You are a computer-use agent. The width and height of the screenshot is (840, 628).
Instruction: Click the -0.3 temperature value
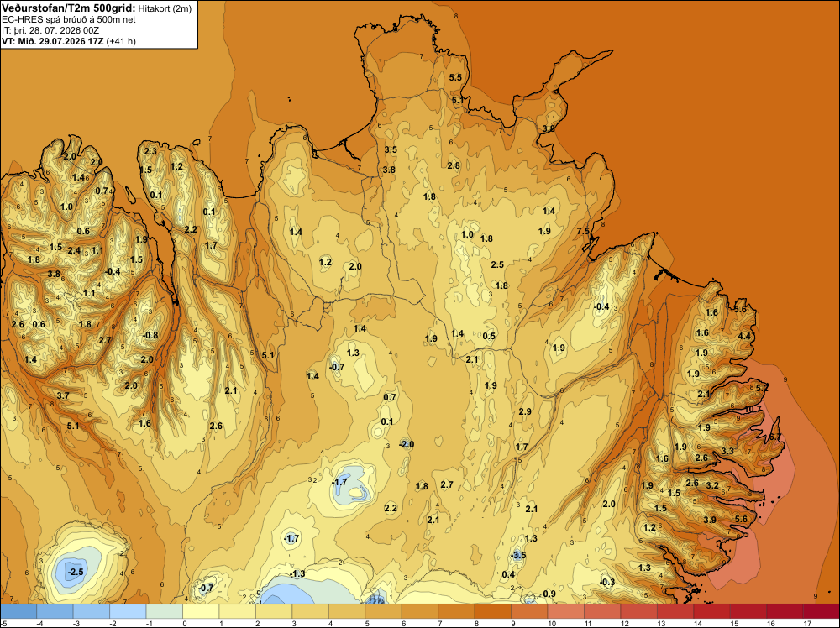point(607,582)
